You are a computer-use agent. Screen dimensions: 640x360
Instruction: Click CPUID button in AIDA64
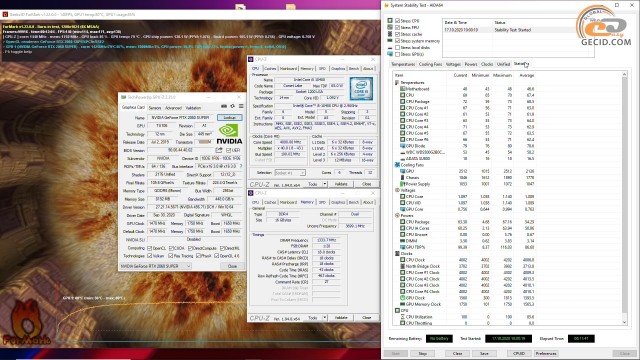click(x=519, y=353)
